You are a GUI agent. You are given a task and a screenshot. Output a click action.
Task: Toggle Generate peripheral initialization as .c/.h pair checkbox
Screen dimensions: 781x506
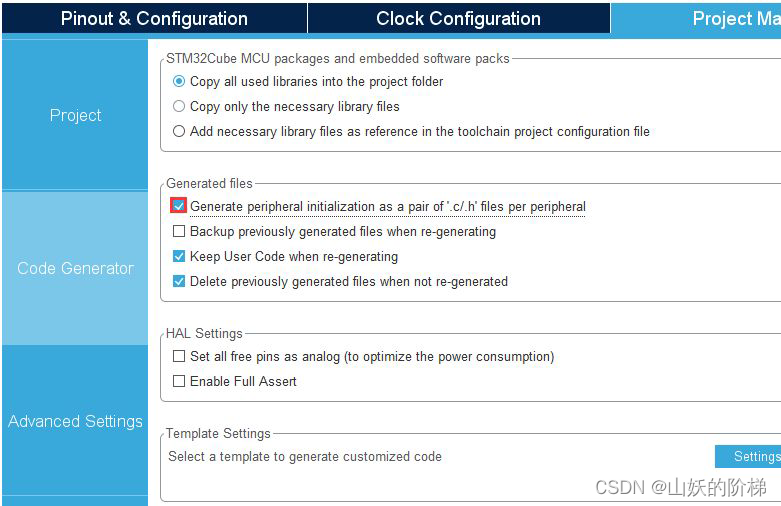coord(179,206)
